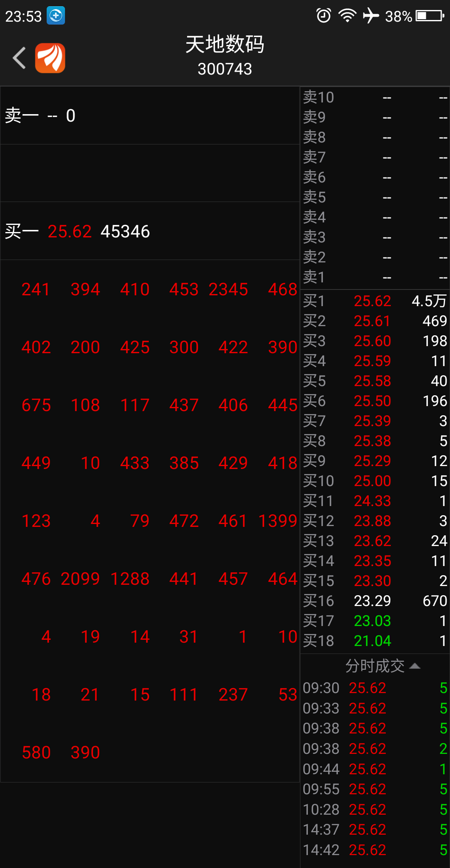Tap order quantity 53
This screenshot has width=450, height=868.
pos(288,694)
